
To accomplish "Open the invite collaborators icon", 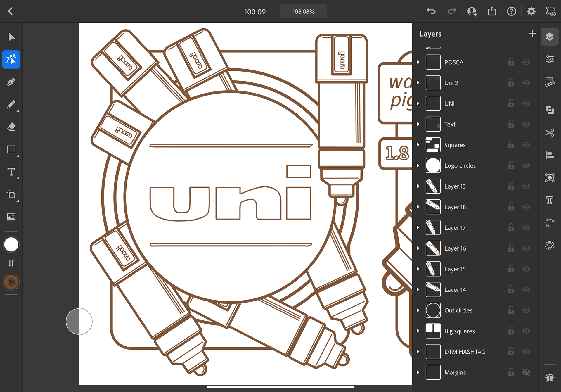I will point(472,11).
